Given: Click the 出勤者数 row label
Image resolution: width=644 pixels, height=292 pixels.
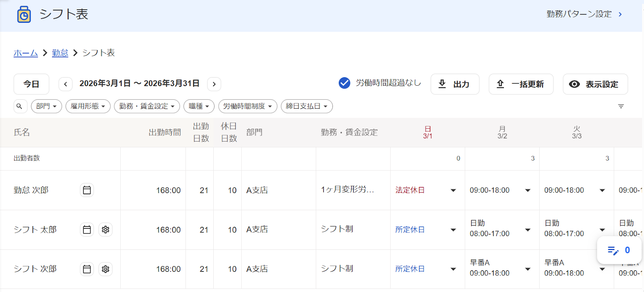Looking at the screenshot, I should coord(27,158).
